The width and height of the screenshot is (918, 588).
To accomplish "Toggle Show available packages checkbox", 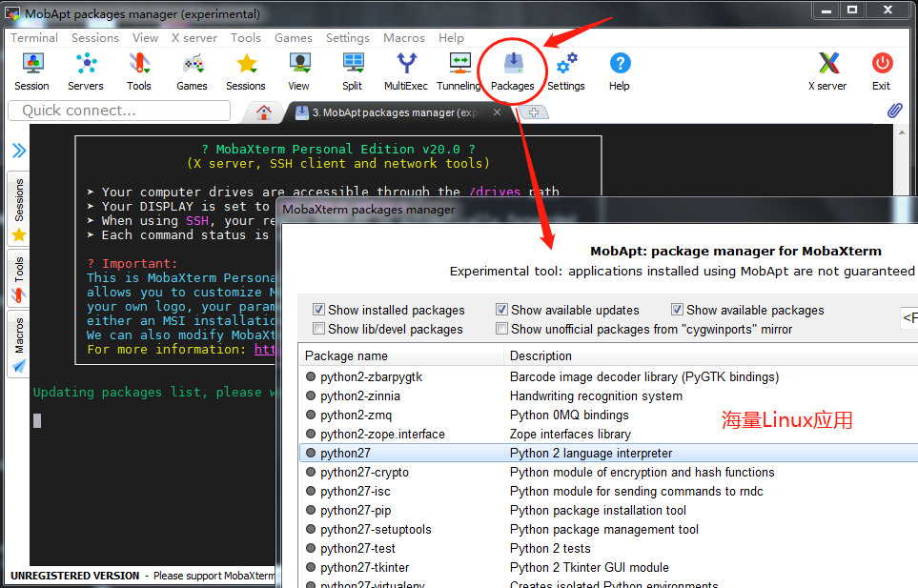I will [x=677, y=310].
